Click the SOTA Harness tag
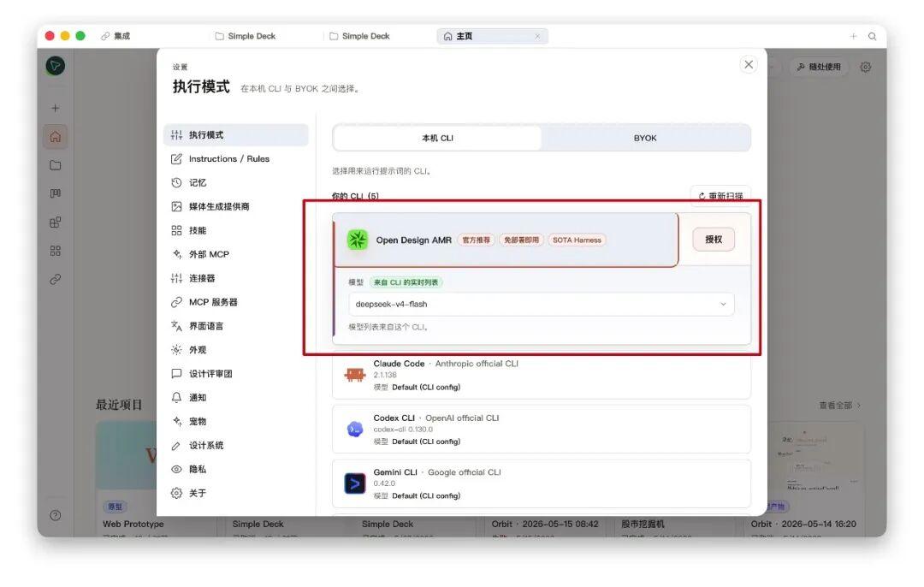The width and height of the screenshot is (924, 587). click(577, 240)
